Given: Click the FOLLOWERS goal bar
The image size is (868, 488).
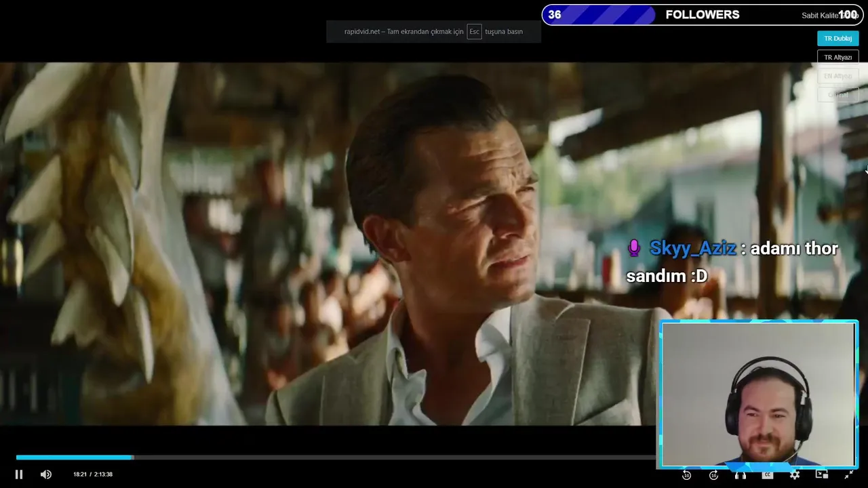Looking at the screenshot, I should [x=703, y=15].
